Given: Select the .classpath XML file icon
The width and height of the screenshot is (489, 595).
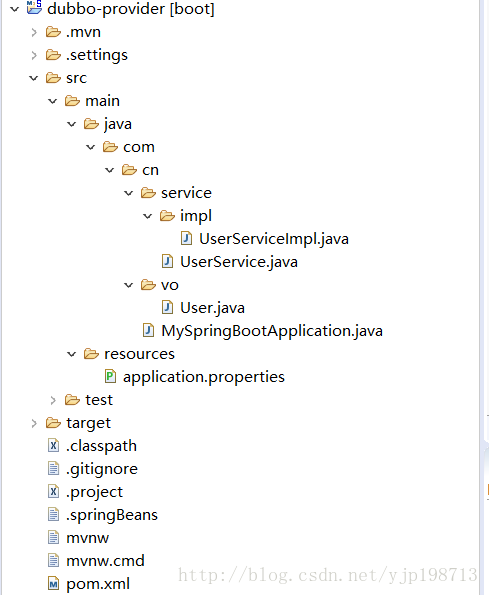Looking at the screenshot, I should point(53,445).
